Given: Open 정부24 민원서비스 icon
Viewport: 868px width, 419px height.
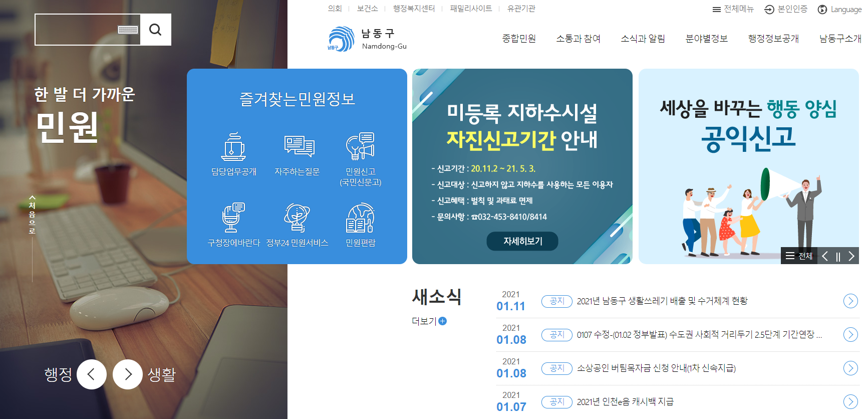Looking at the screenshot, I should tap(297, 218).
